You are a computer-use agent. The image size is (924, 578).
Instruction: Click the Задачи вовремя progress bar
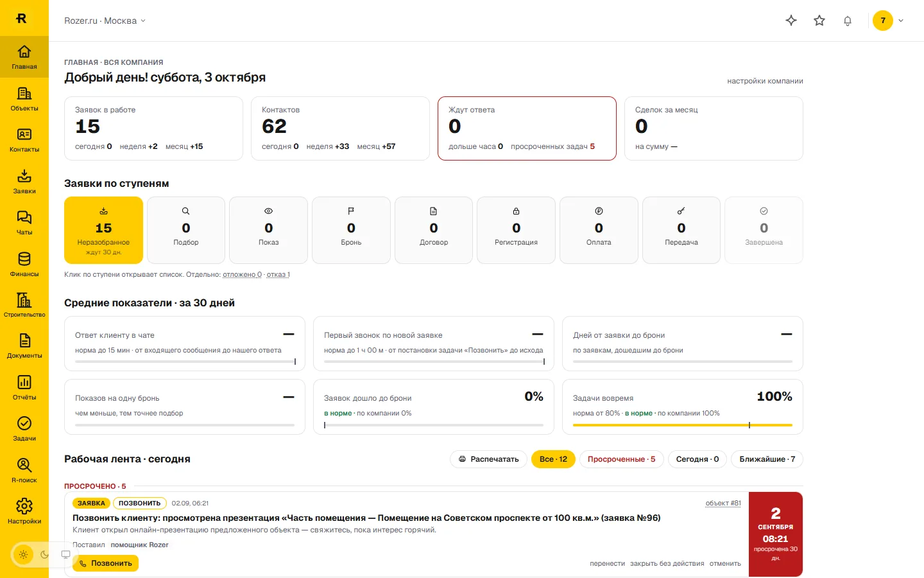[x=683, y=425]
